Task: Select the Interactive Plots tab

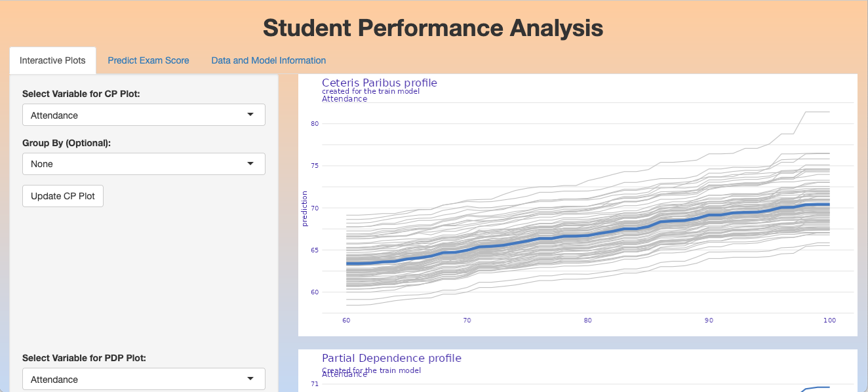Action: click(52, 60)
